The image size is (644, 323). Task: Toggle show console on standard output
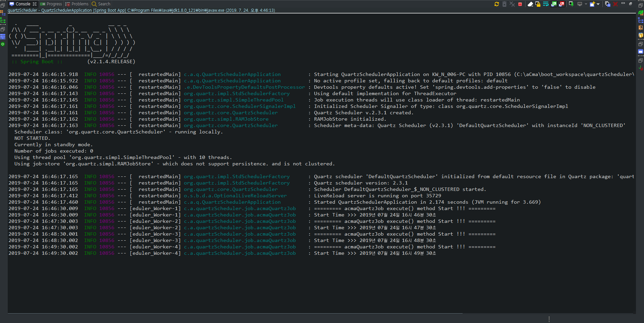[x=554, y=4]
